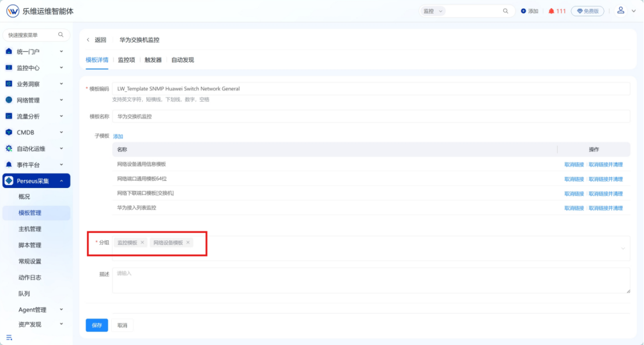Viewport: 644px width, 345px height.
Task: Open 主机管理 in the sidebar
Action: point(30,229)
